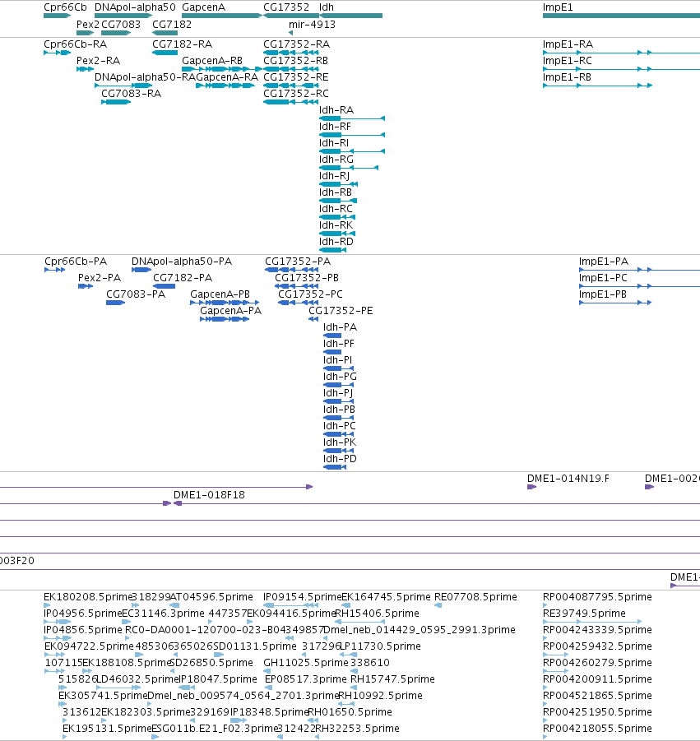Click the Idh-PD protein label
Viewport: 700px width, 741px height.
pos(341,460)
